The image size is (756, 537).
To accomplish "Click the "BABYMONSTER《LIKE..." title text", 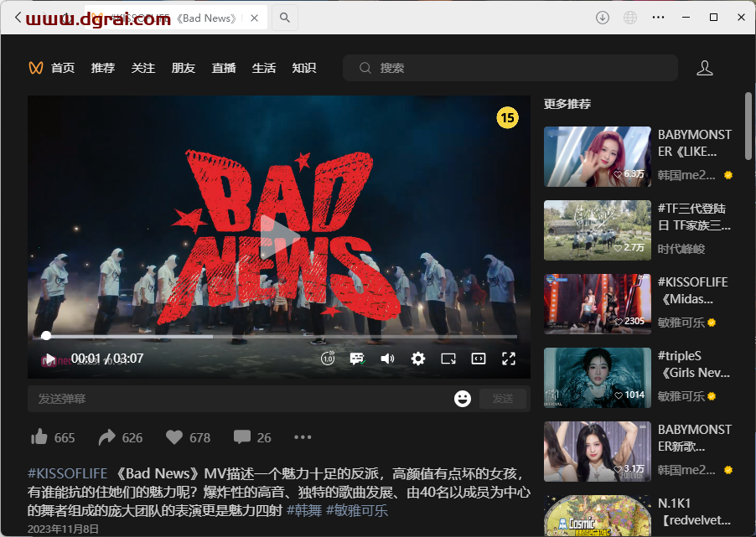I will coord(695,143).
